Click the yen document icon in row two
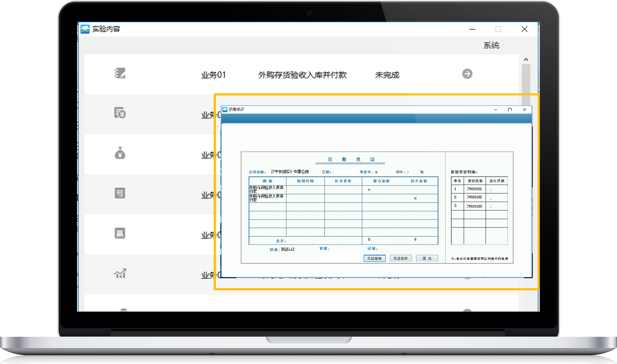 pyautogui.click(x=120, y=113)
